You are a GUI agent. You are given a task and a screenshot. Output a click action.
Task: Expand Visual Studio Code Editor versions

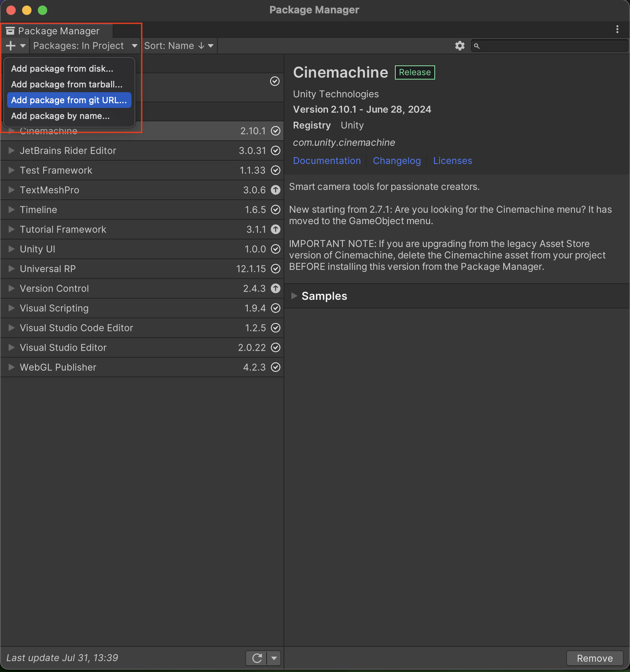(x=11, y=328)
